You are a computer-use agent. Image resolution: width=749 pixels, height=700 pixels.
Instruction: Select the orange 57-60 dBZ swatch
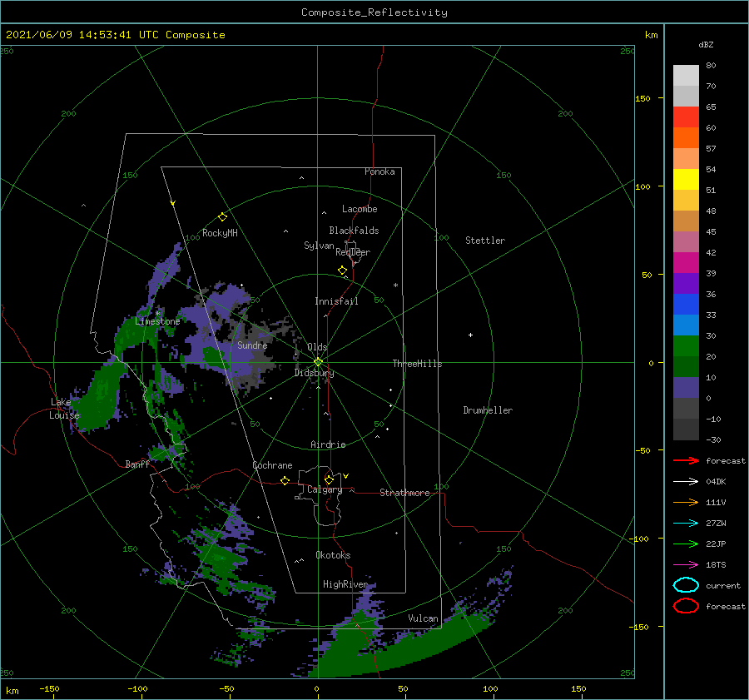click(686, 138)
